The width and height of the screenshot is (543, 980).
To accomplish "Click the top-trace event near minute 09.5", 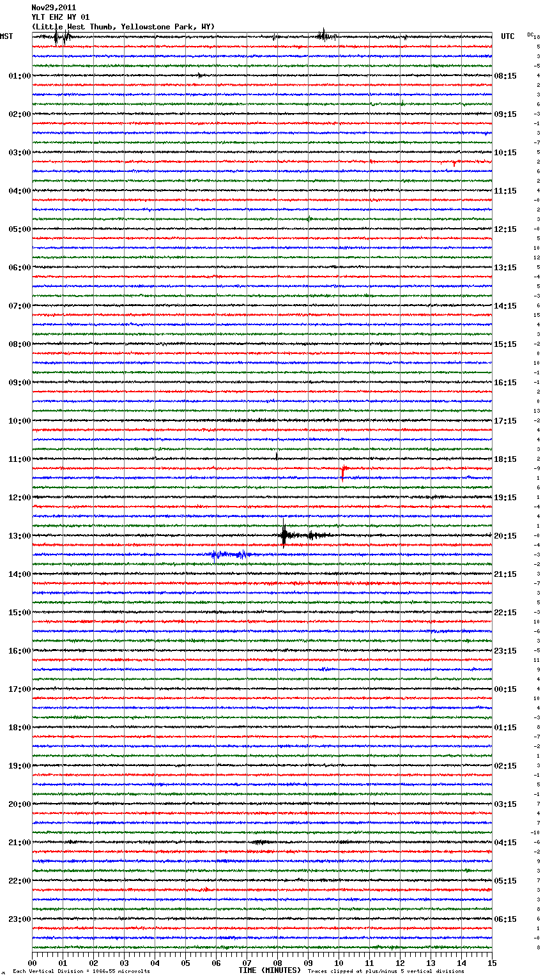I will (x=326, y=36).
